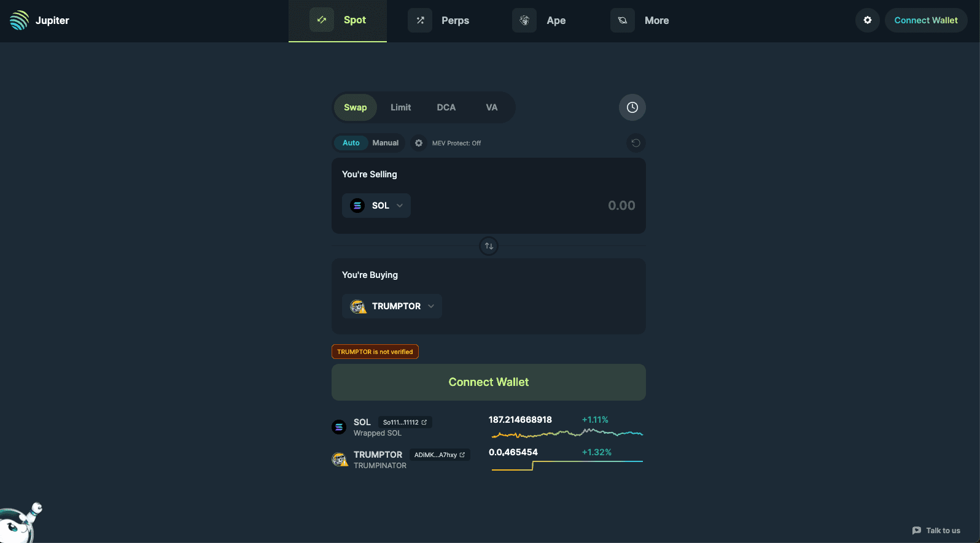Open settings via the header gear icon
This screenshot has height=543, width=980.
868,20
